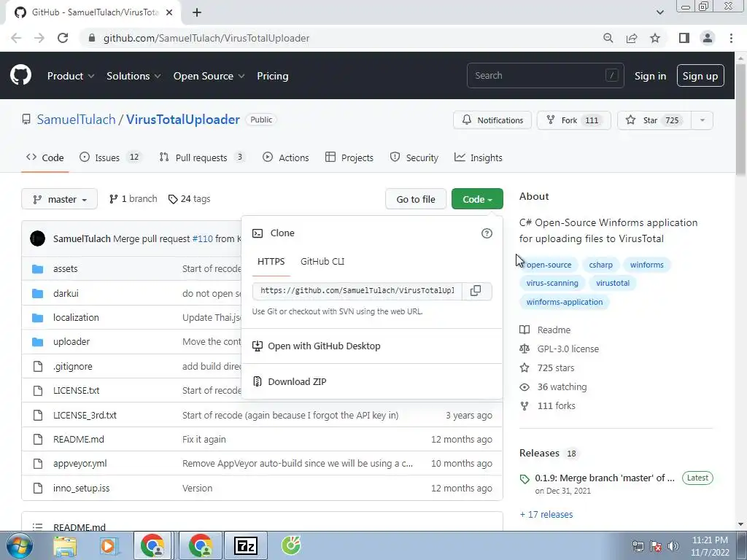The height and width of the screenshot is (560, 747).
Task: Expand the Product navigation menu
Action: point(71,76)
